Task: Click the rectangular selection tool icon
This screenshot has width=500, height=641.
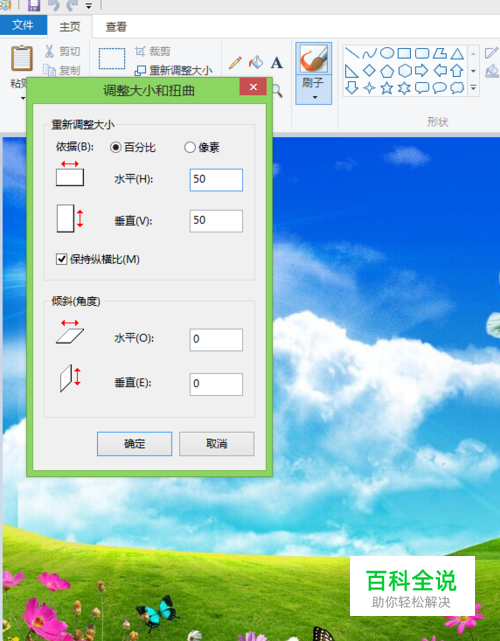Action: click(x=112, y=58)
